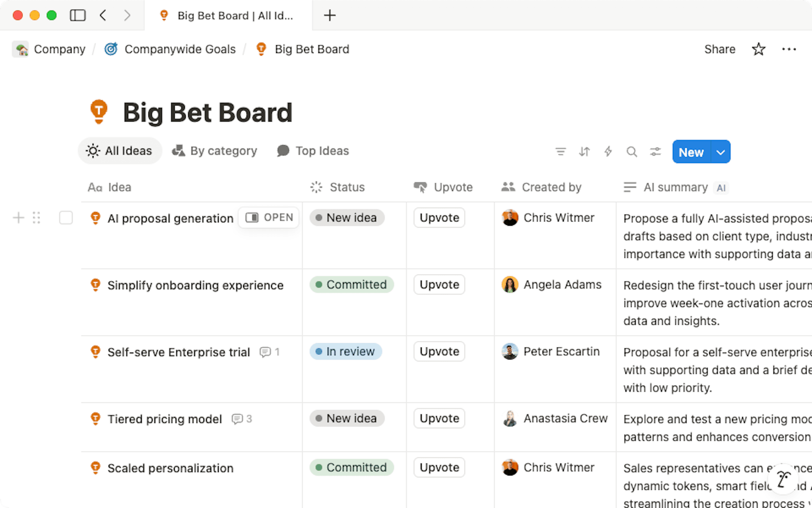The height and width of the screenshot is (508, 812).
Task: Open the database search magnifier icon
Action: pyautogui.click(x=631, y=152)
